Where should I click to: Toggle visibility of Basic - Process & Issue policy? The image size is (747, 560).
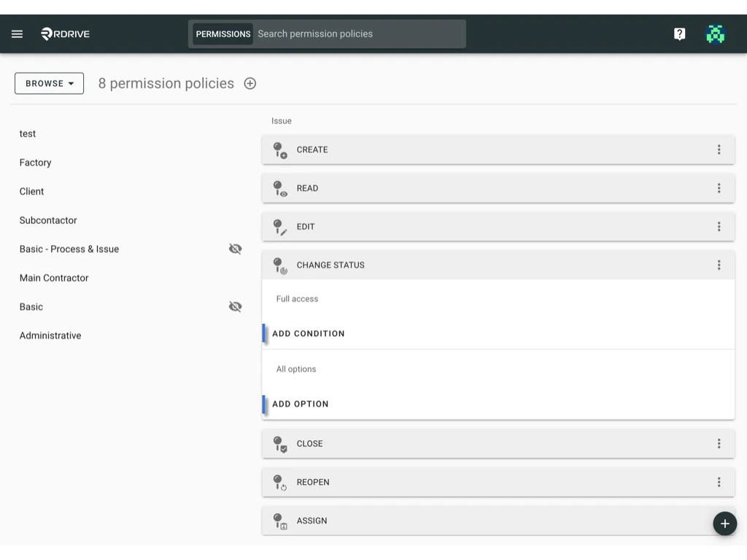click(235, 249)
